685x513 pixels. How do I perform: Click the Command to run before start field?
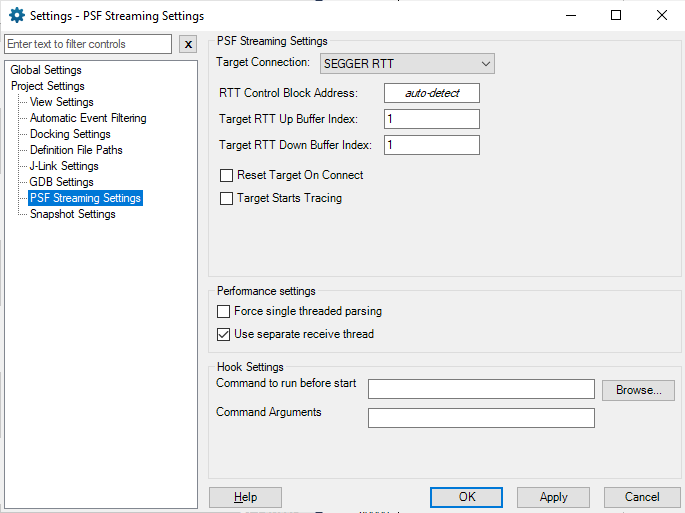(x=481, y=389)
